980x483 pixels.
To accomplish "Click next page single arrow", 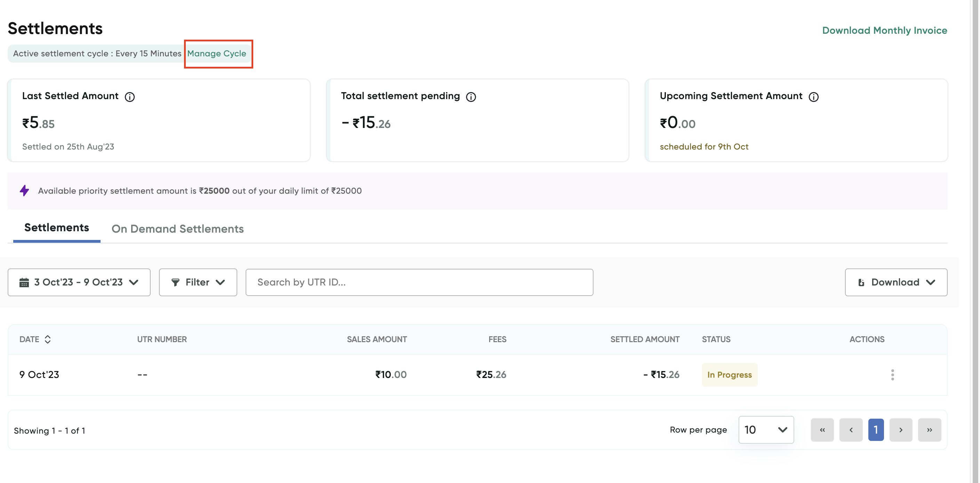I will click(x=900, y=430).
